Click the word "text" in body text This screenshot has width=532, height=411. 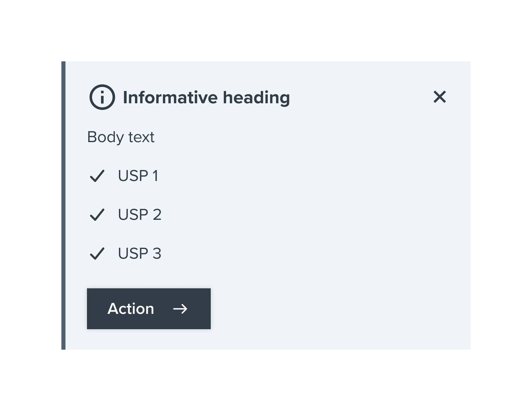pyautogui.click(x=141, y=138)
